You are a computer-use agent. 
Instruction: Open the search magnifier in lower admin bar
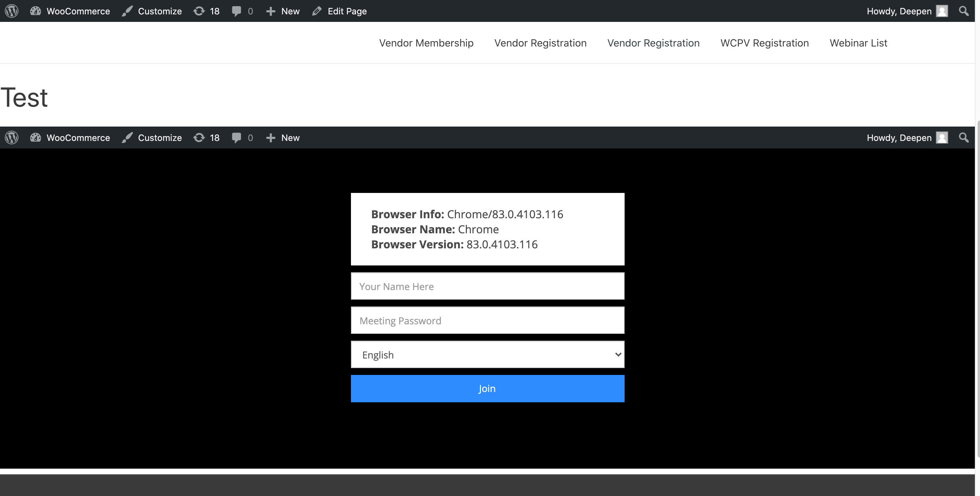pos(964,138)
